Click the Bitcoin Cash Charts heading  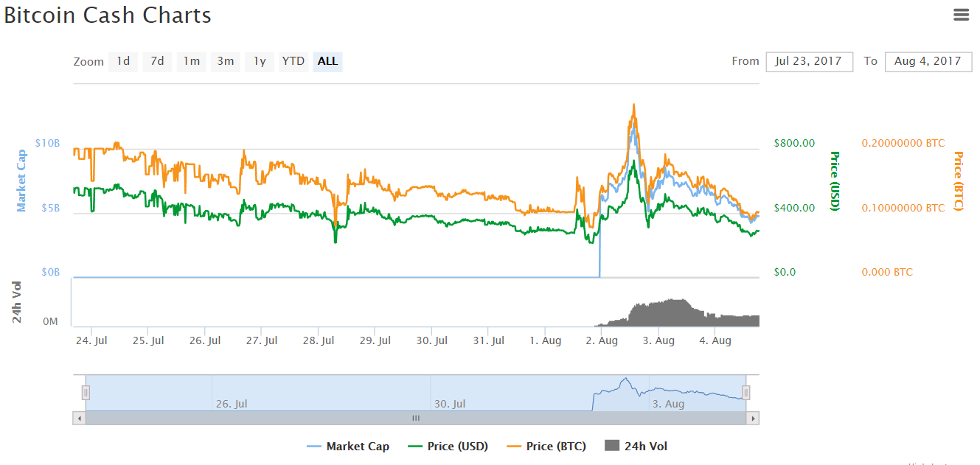pos(108,15)
